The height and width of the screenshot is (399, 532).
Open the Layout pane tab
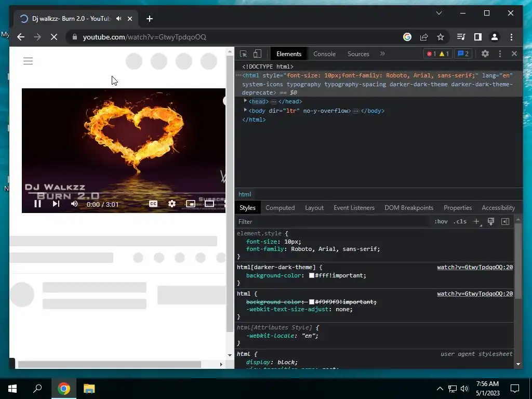coord(314,208)
